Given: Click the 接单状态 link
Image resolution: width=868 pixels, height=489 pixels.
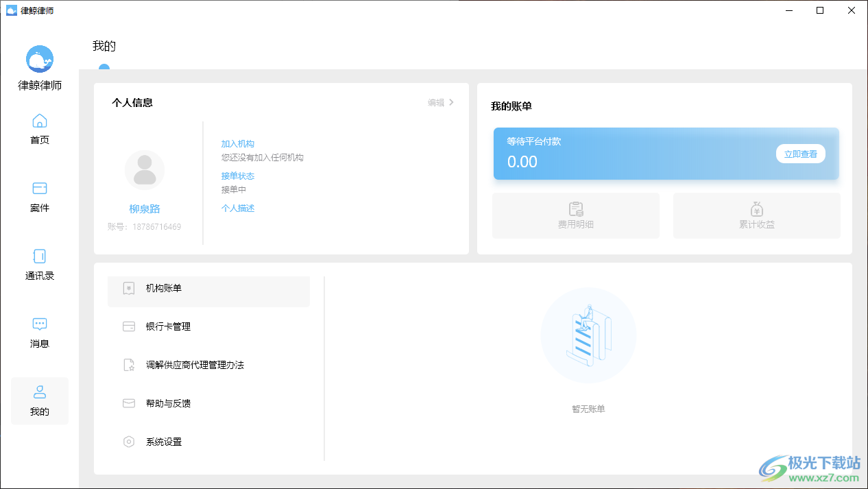Looking at the screenshot, I should (237, 176).
